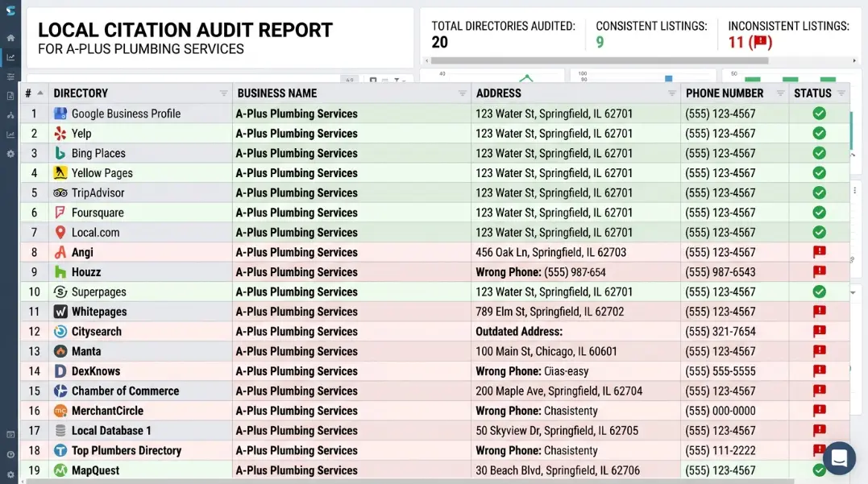
Task: Click the Local.com map pin icon
Action: coord(60,233)
